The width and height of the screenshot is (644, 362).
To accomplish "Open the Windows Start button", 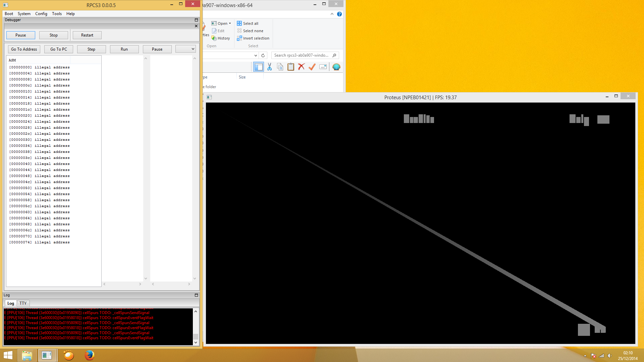I will click(x=8, y=355).
